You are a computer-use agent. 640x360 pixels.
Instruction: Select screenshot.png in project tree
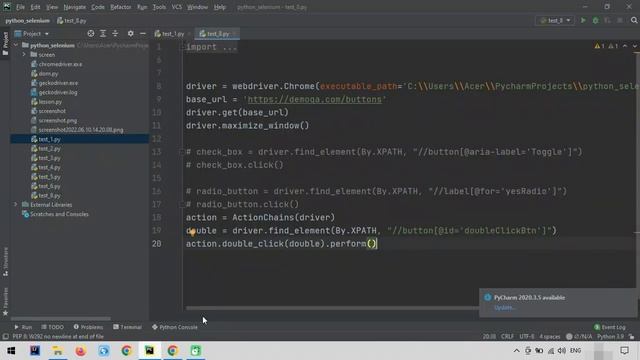click(x=57, y=120)
